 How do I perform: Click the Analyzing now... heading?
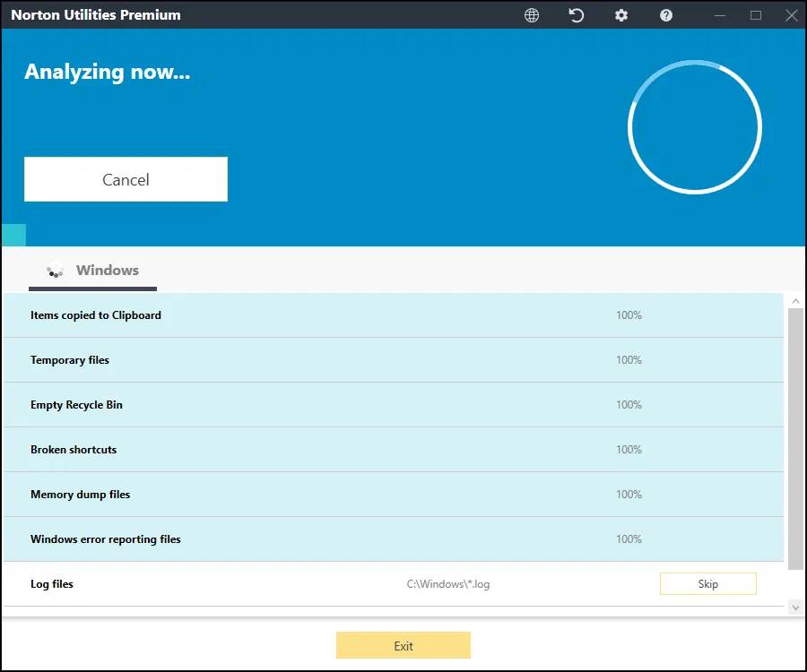(107, 72)
